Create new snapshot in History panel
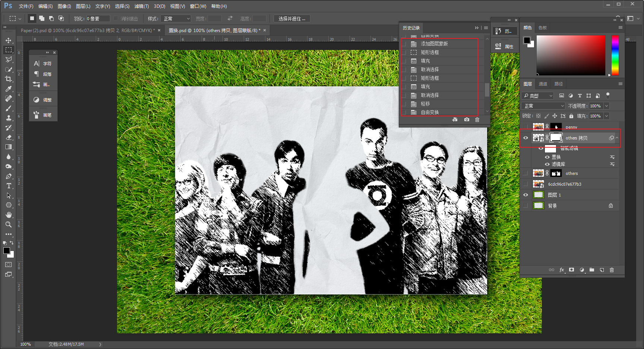 click(467, 120)
